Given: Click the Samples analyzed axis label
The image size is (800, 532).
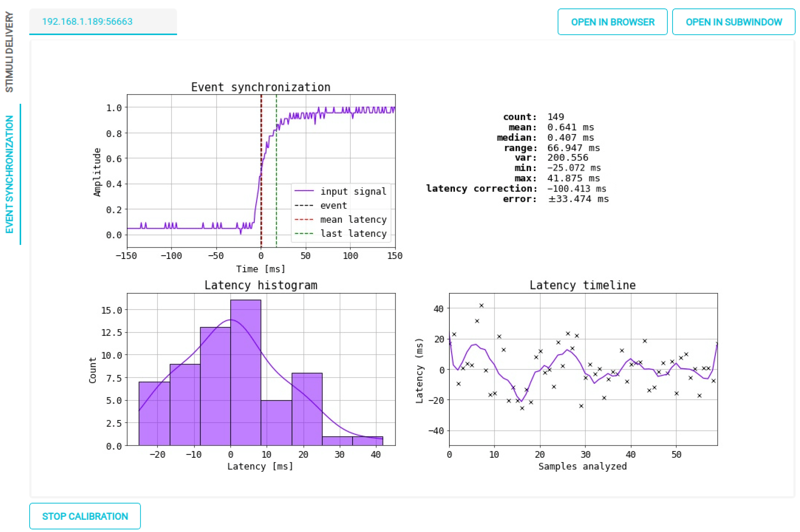Looking at the screenshot, I should click(582, 466).
